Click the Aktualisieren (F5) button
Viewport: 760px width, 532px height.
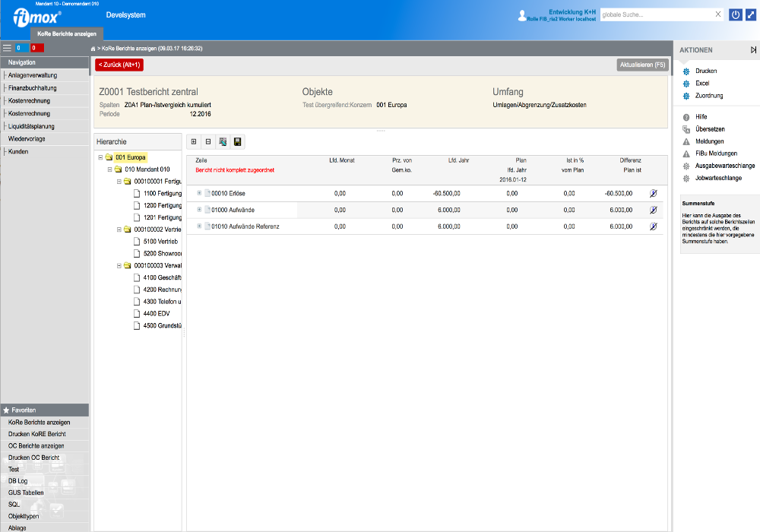(643, 65)
